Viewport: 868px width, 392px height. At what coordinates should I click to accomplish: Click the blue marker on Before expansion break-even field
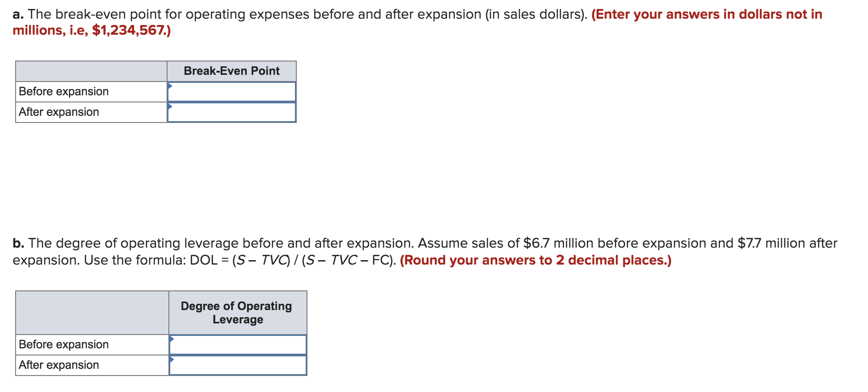170,87
